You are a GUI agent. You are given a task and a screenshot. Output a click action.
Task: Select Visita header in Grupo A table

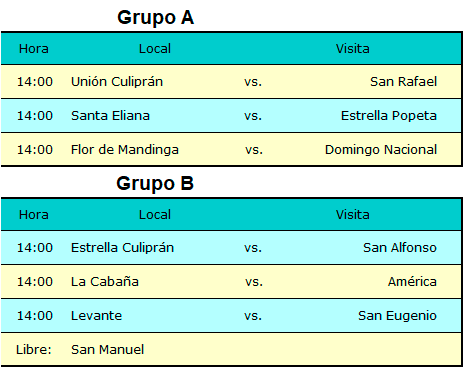coord(353,49)
